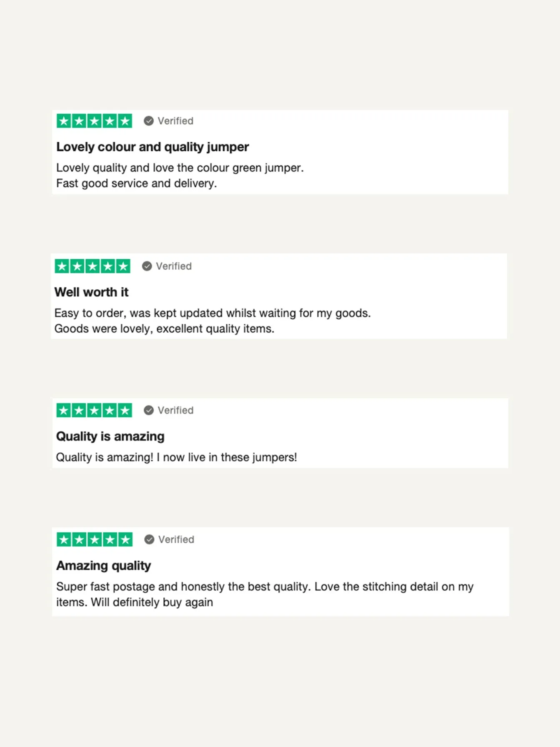
Task: Click the star rating of the jumper review
Action: 94,121
